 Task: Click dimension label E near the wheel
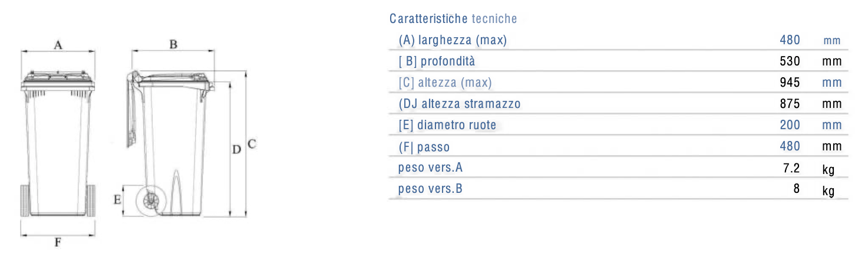(117, 200)
